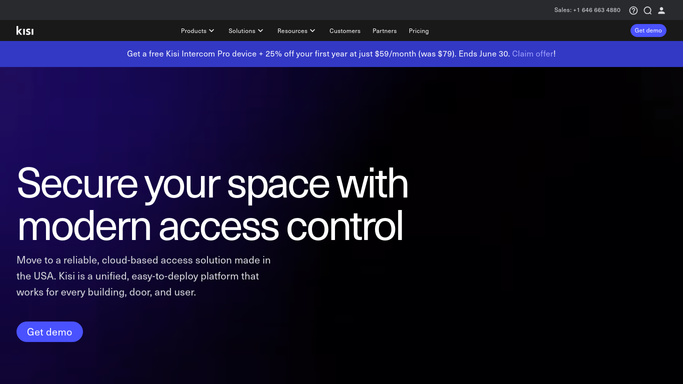This screenshot has height=384, width=683.
Task: Open the help question mark icon
Action: coord(633,10)
